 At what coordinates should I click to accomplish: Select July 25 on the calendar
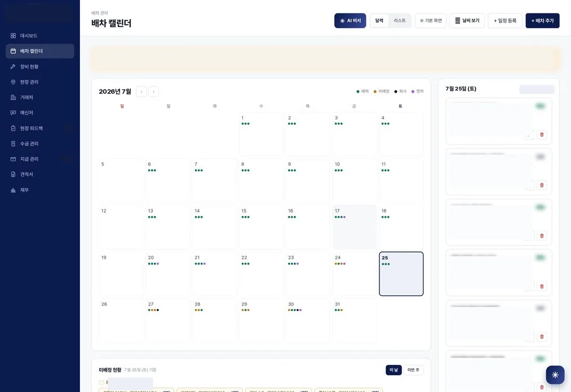(x=401, y=274)
